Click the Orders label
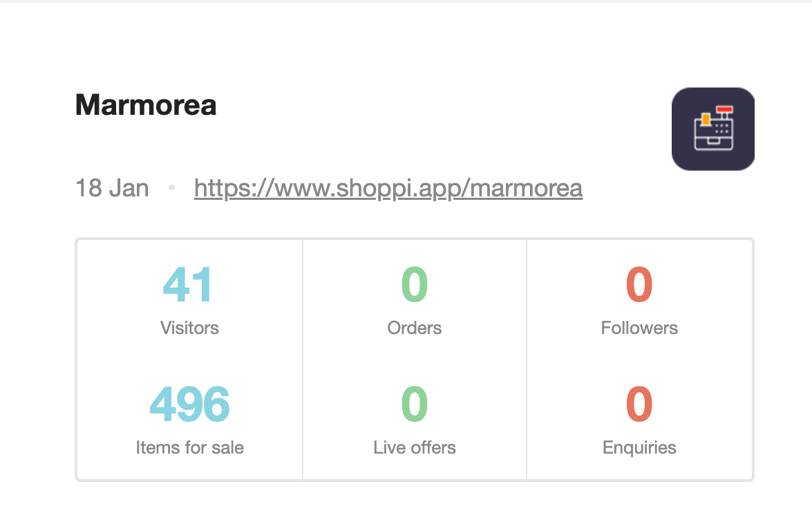This screenshot has width=812, height=520. (414, 328)
